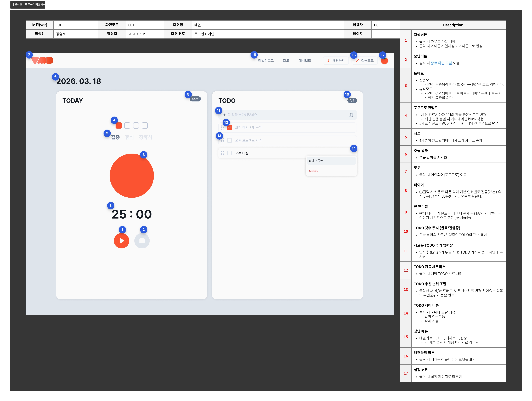Viewport: 532px width, 401px height.
Task: Click the T icon in todo input
Action: coord(351,115)
